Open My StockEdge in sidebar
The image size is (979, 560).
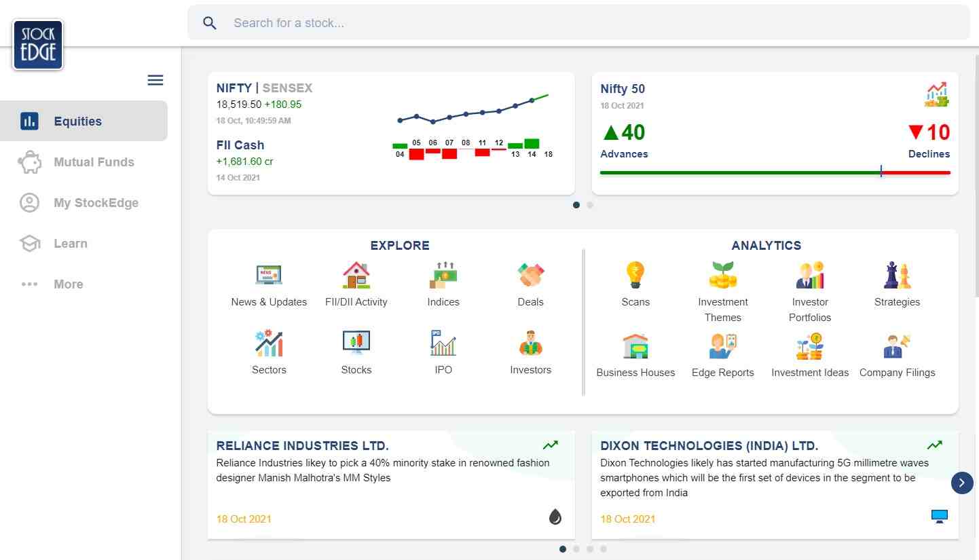[x=84, y=202]
